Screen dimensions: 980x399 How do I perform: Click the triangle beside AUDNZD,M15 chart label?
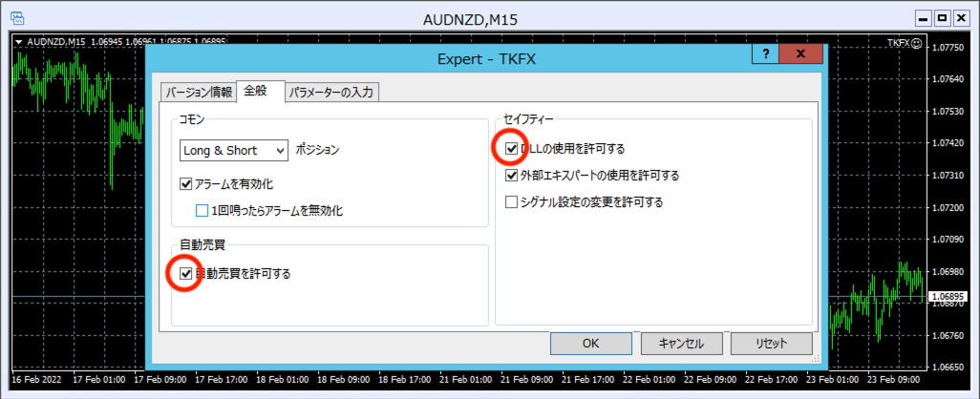tap(19, 42)
